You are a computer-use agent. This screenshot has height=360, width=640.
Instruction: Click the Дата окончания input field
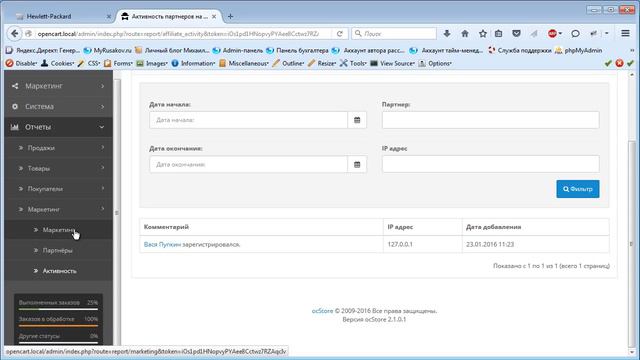248,164
